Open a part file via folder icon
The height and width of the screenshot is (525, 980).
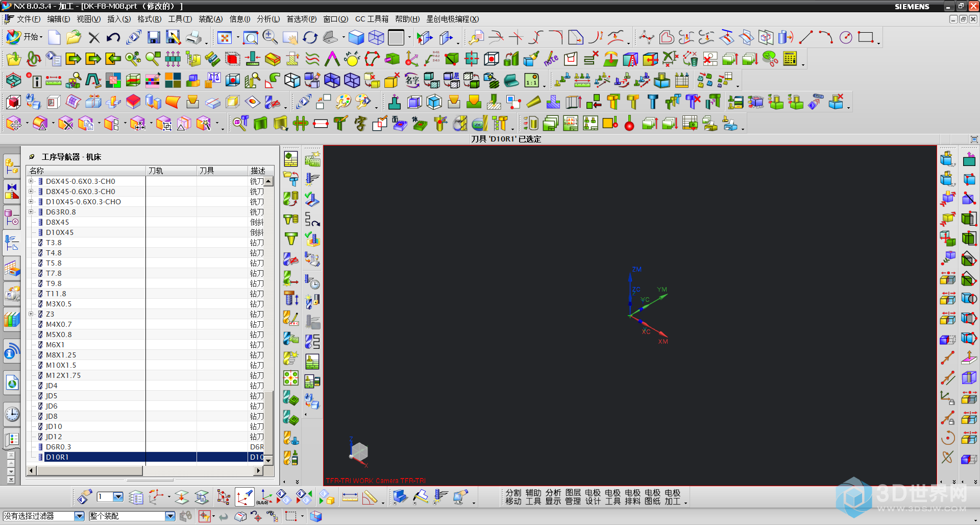tap(73, 37)
